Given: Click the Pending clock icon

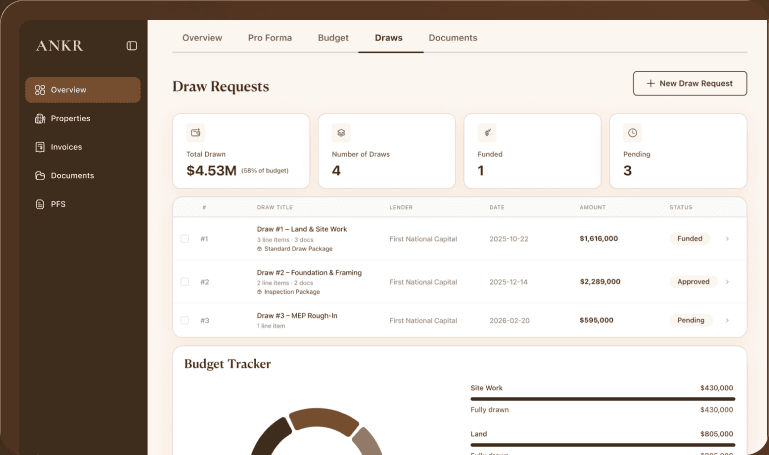Looking at the screenshot, I should click(x=633, y=132).
